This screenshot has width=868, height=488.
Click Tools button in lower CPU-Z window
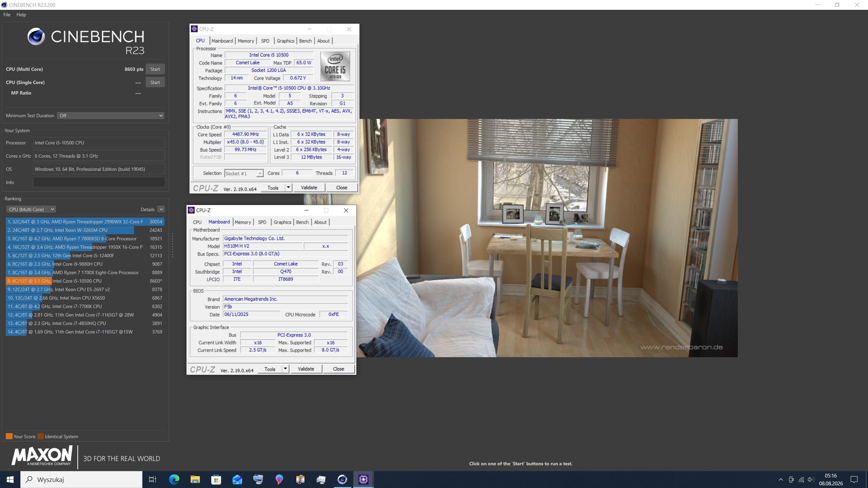[x=270, y=369]
